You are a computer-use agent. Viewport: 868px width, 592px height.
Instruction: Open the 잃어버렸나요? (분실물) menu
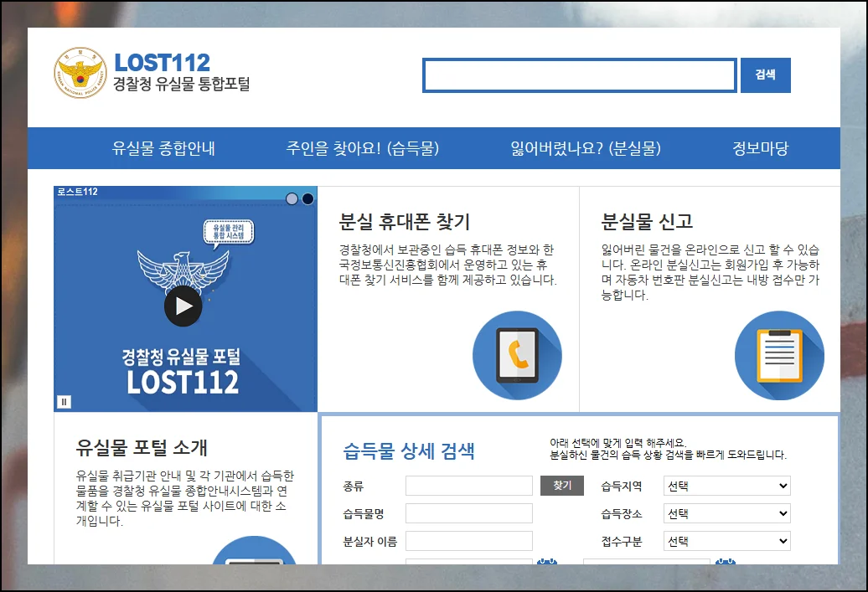click(586, 148)
